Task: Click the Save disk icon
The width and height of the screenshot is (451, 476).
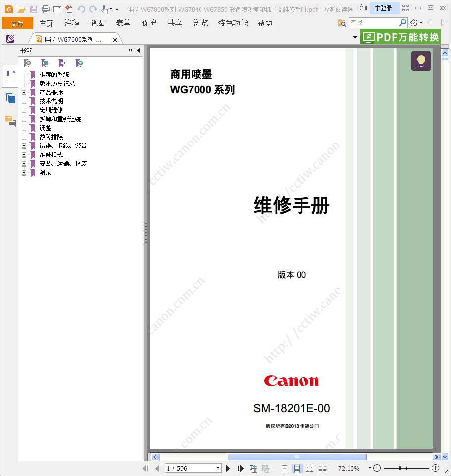Action: pos(33,9)
